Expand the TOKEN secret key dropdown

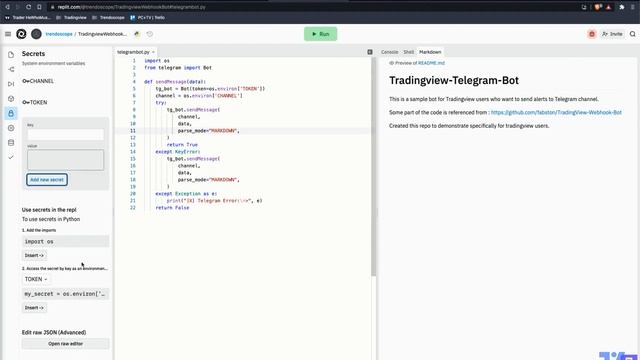tap(36, 279)
